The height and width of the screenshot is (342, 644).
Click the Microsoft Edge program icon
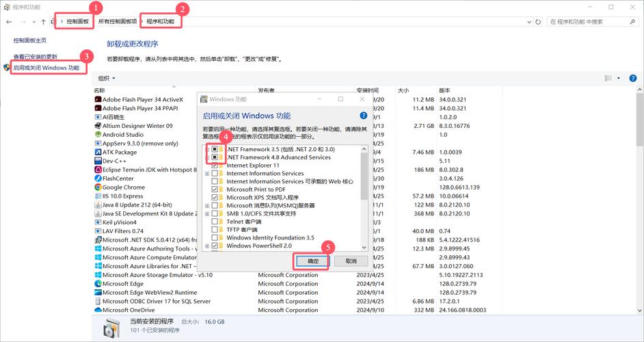98,284
